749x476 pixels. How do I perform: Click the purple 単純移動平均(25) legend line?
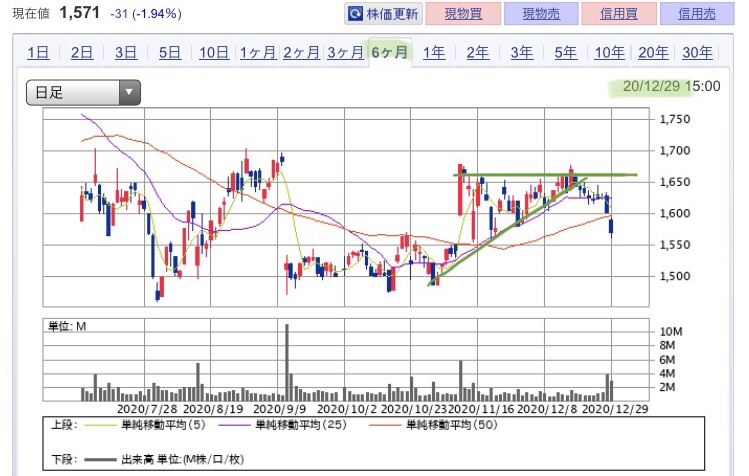(x=234, y=424)
